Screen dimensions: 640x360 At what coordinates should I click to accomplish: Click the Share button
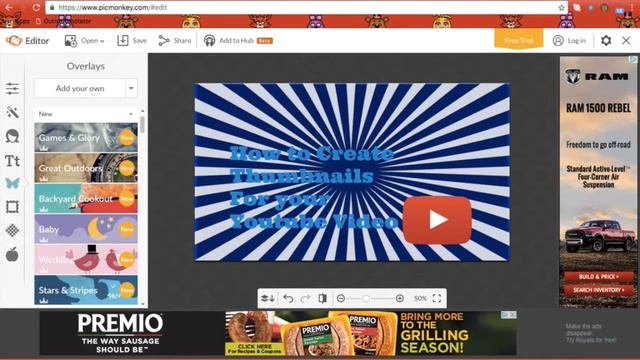click(175, 40)
